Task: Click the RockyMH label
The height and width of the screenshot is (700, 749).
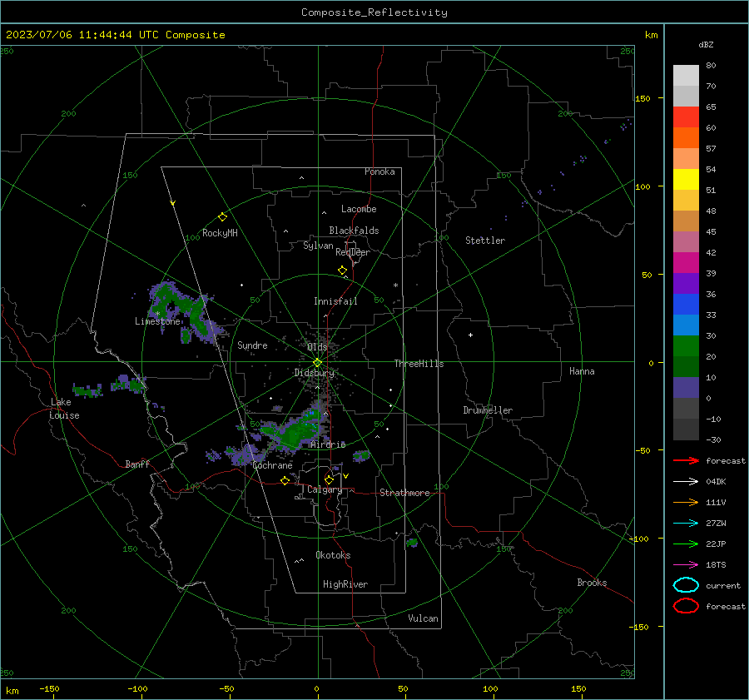Action: pos(220,233)
